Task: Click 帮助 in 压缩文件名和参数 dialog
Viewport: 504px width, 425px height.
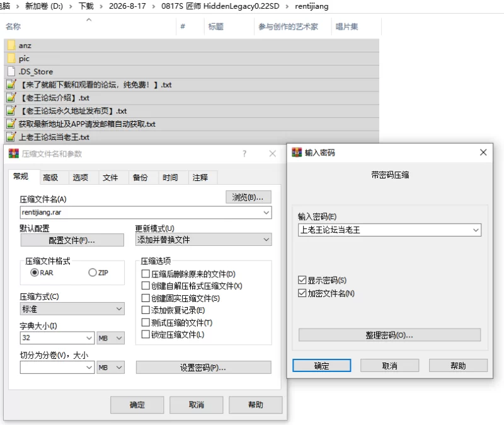Action: [256, 405]
